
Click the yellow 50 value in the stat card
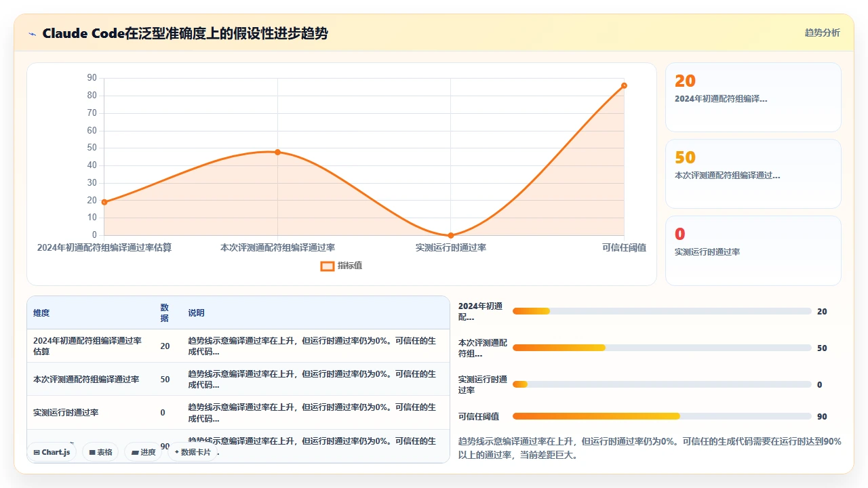[x=685, y=157]
